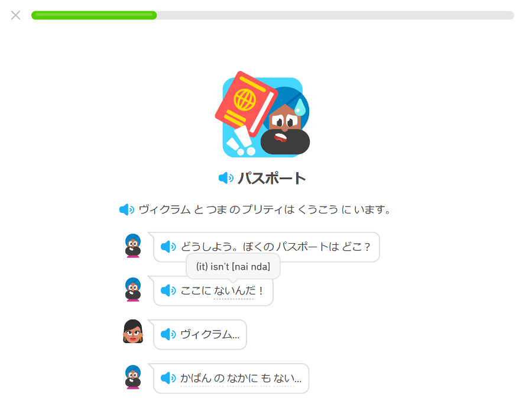Viewport: 532px width, 420px height.
Task: Click Priti's avatar next to ヴィクラム...
Action: (133, 331)
